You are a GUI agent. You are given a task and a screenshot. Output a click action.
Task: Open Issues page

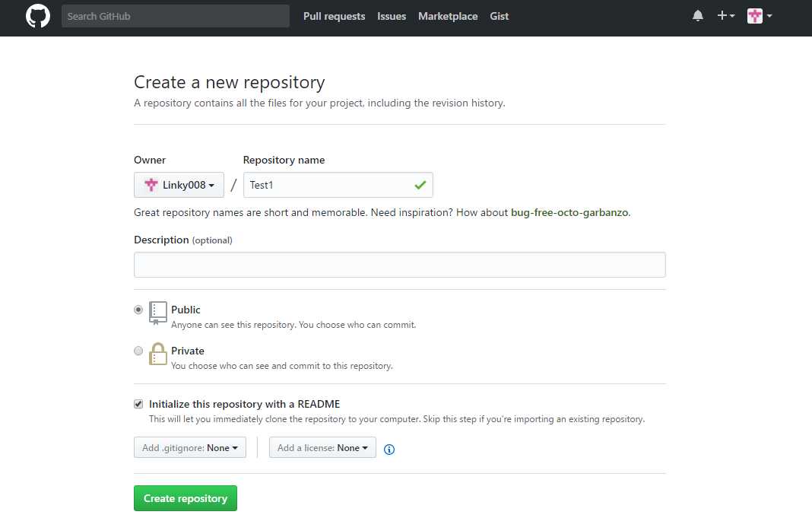[x=392, y=16]
